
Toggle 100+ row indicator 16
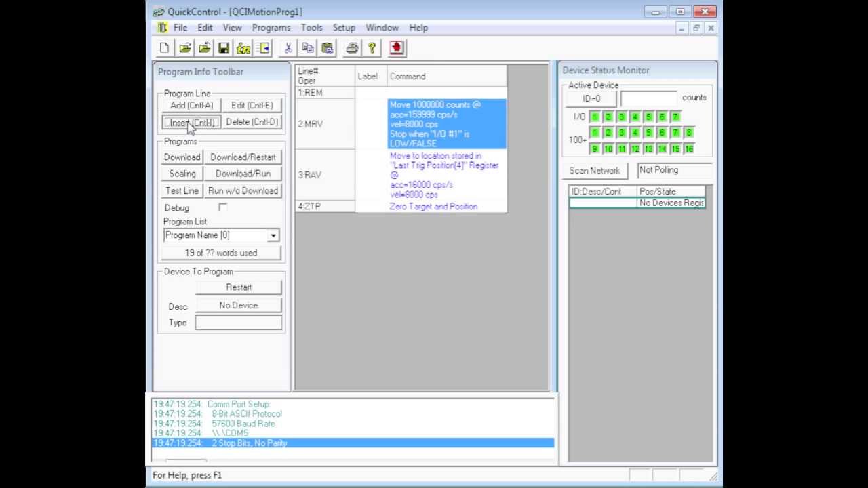pos(689,149)
